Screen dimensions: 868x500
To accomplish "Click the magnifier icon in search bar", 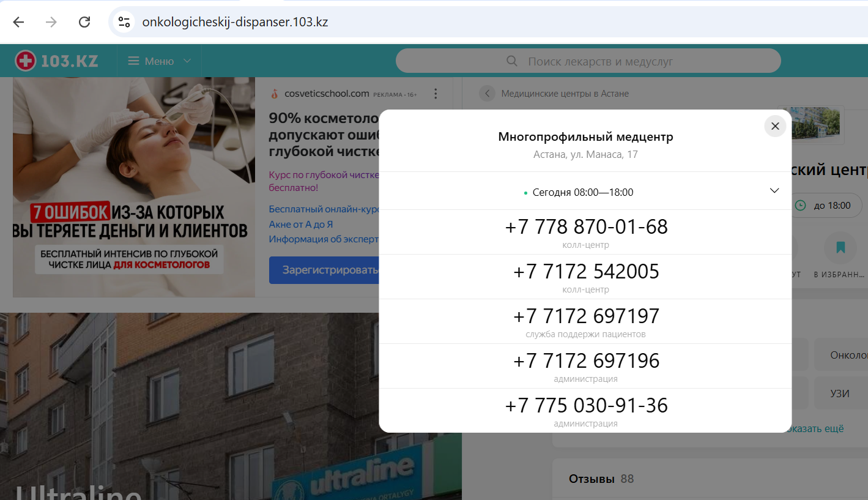I will point(512,61).
